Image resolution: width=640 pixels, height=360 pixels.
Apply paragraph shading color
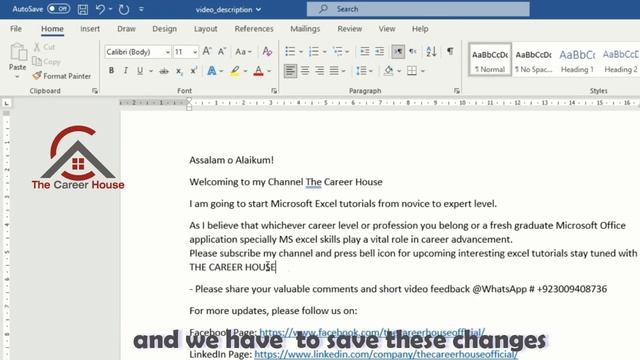pos(389,71)
